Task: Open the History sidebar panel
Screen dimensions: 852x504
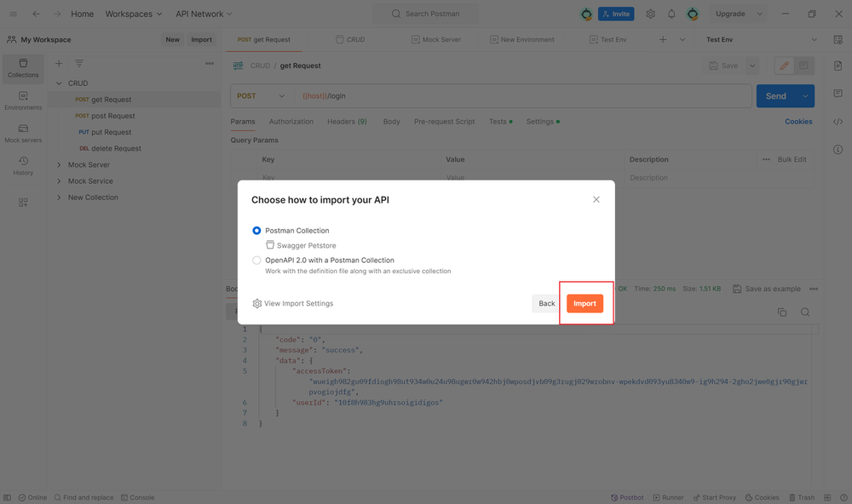Action: pyautogui.click(x=23, y=165)
